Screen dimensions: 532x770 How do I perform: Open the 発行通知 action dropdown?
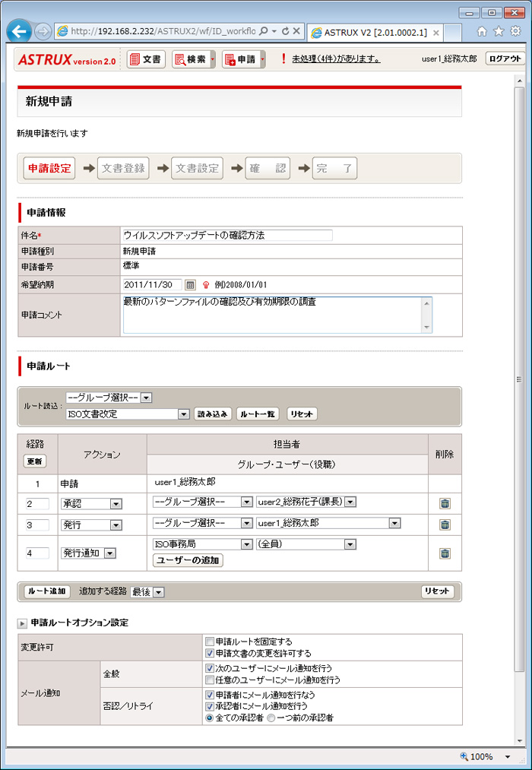(88, 553)
